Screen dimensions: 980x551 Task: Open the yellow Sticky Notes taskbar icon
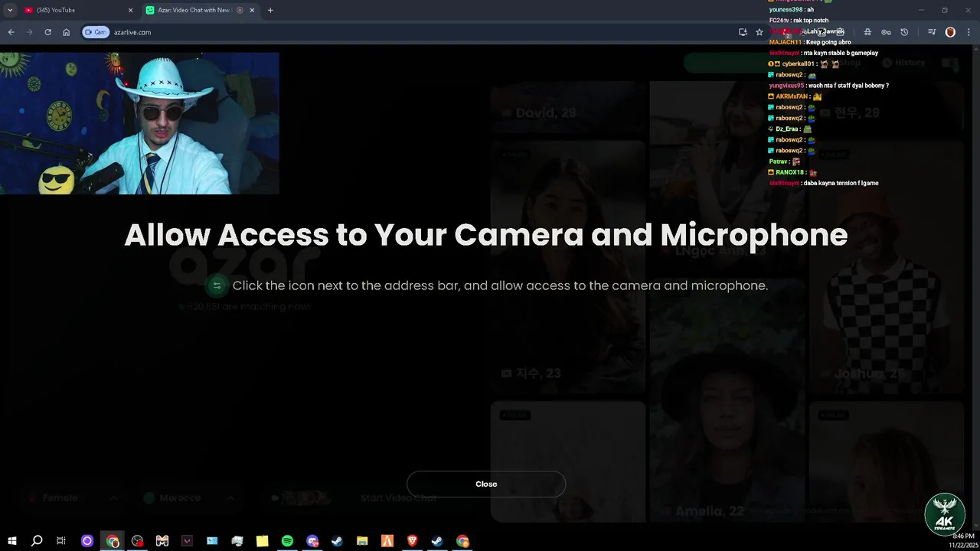click(x=262, y=541)
